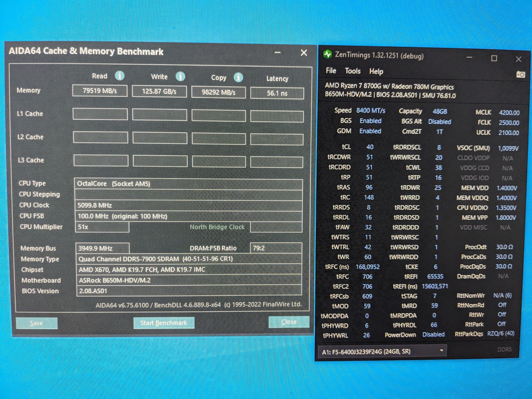This screenshot has width=532, height=399.
Task: Click the Close button in AIDA64
Action: click(289, 322)
